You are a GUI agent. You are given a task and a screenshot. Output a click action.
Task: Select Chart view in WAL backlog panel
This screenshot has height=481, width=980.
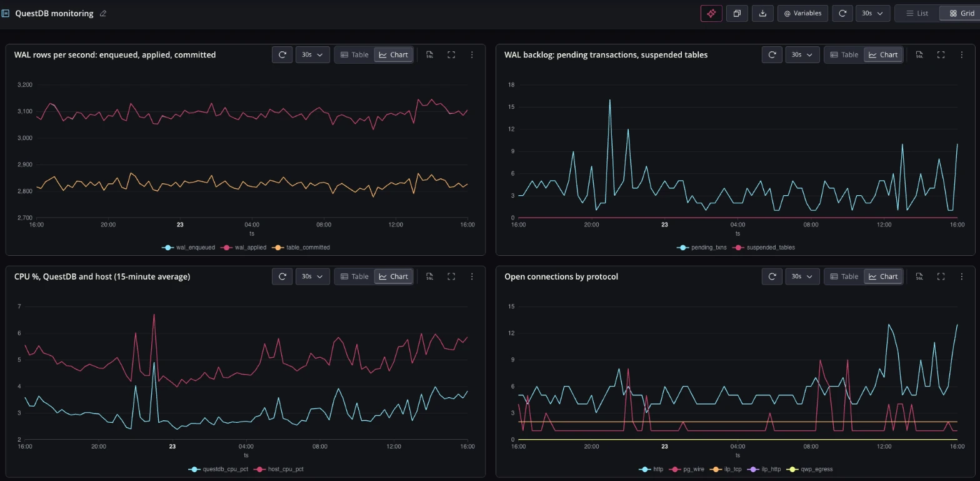[883, 54]
